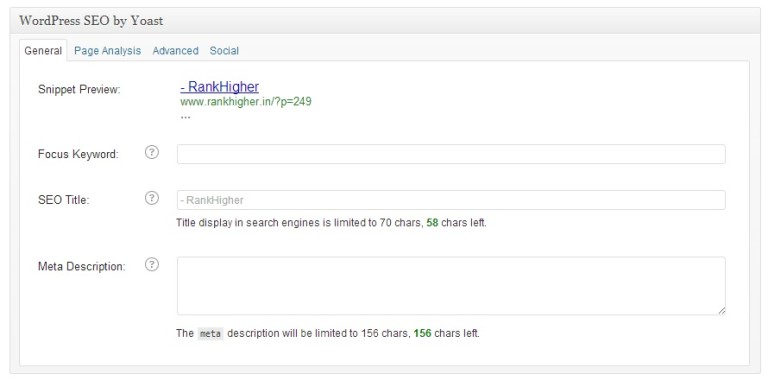768x387 pixels.
Task: Click the snippet preview ellipsis description
Action: pos(185,117)
